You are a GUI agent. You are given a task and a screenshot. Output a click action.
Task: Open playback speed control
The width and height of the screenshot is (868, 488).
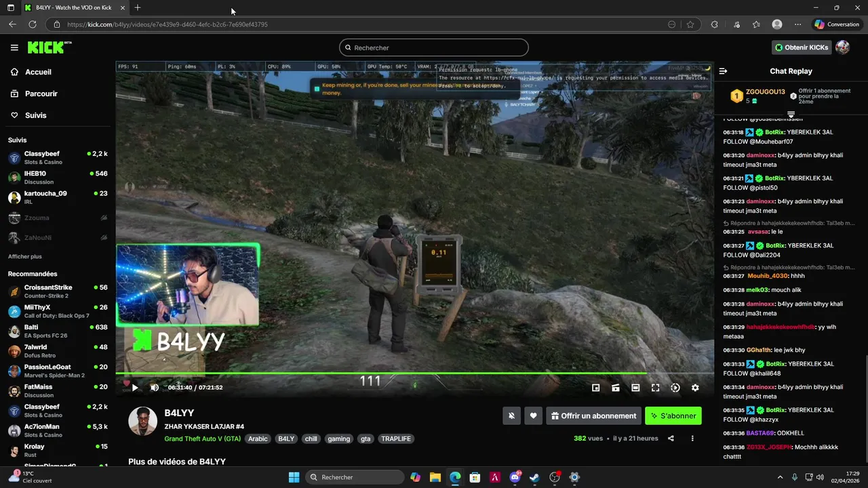point(675,388)
